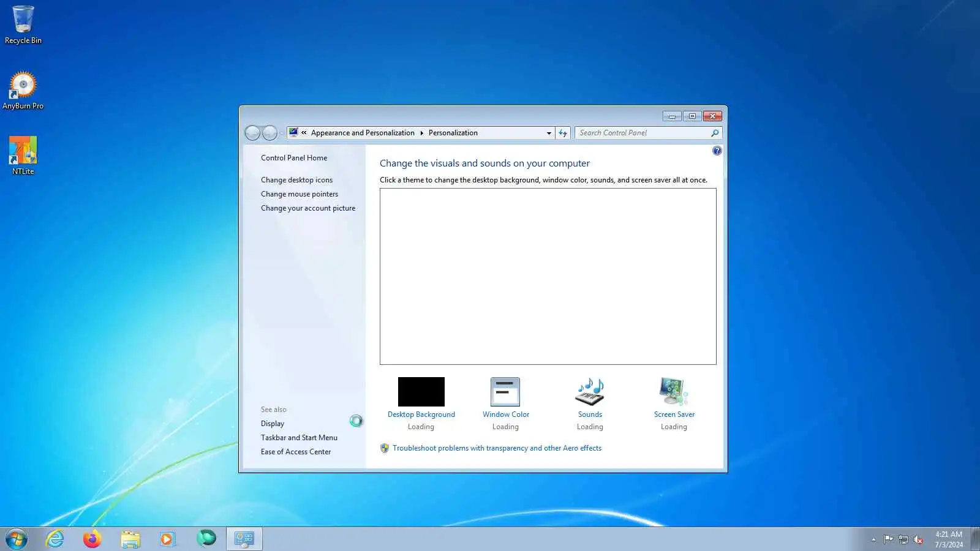Click the Window Color text link

pyautogui.click(x=506, y=414)
